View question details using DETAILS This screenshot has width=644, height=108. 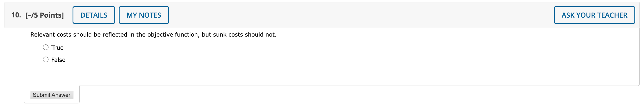point(94,15)
